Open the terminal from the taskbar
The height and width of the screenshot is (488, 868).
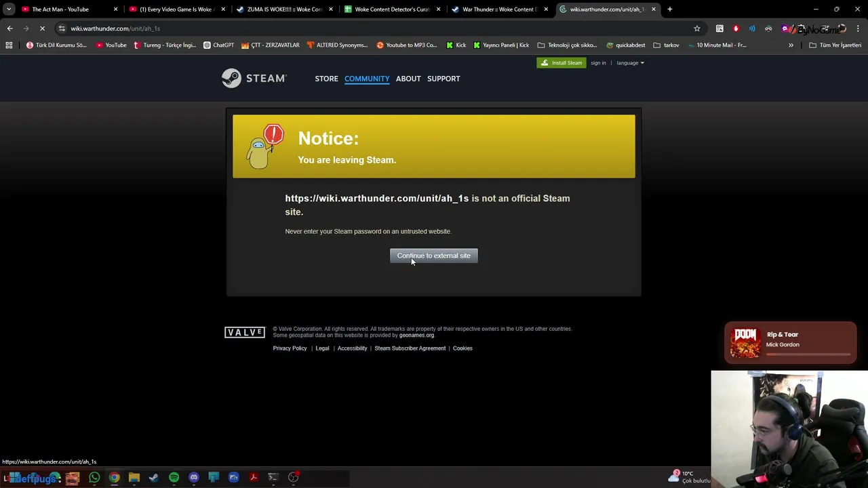click(x=273, y=478)
